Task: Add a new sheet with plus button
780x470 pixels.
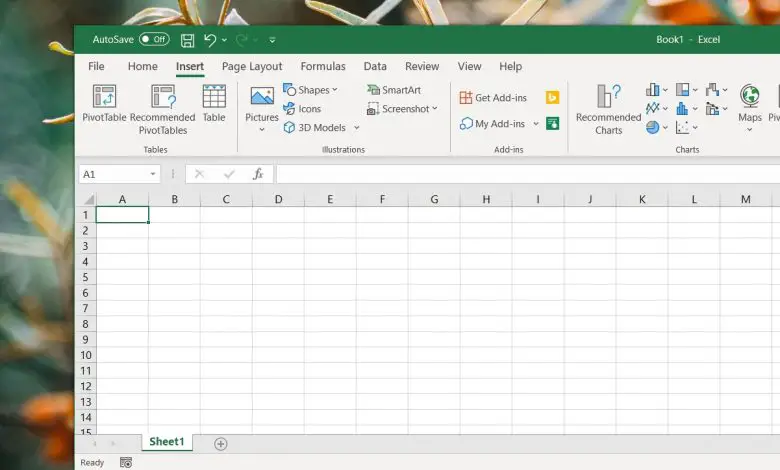Action: pyautogui.click(x=220, y=444)
